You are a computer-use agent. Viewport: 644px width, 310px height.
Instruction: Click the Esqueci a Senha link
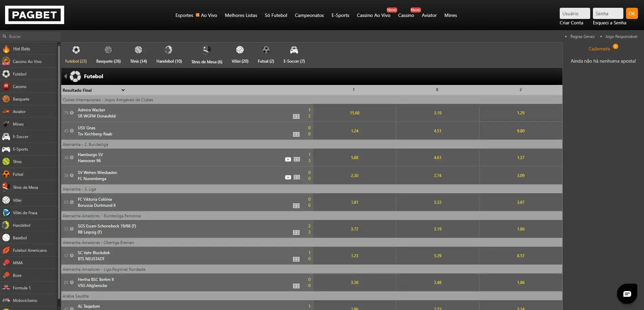pos(609,23)
